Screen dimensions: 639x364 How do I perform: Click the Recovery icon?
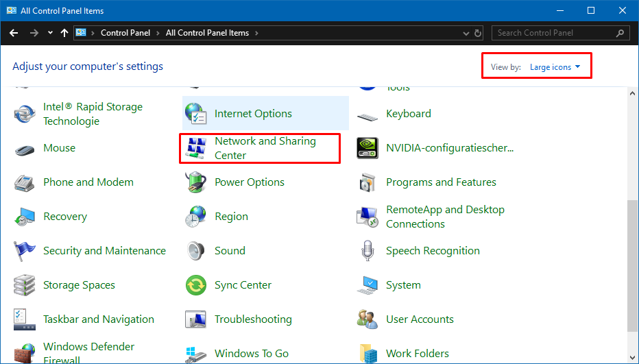click(x=25, y=217)
